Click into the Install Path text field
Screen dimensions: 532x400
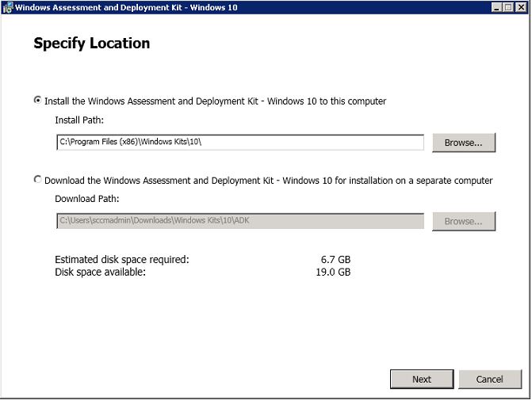pyautogui.click(x=239, y=143)
